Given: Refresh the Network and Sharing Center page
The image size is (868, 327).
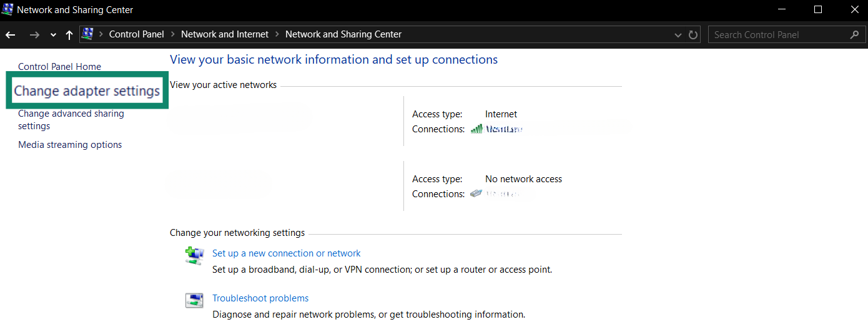Looking at the screenshot, I should 693,35.
